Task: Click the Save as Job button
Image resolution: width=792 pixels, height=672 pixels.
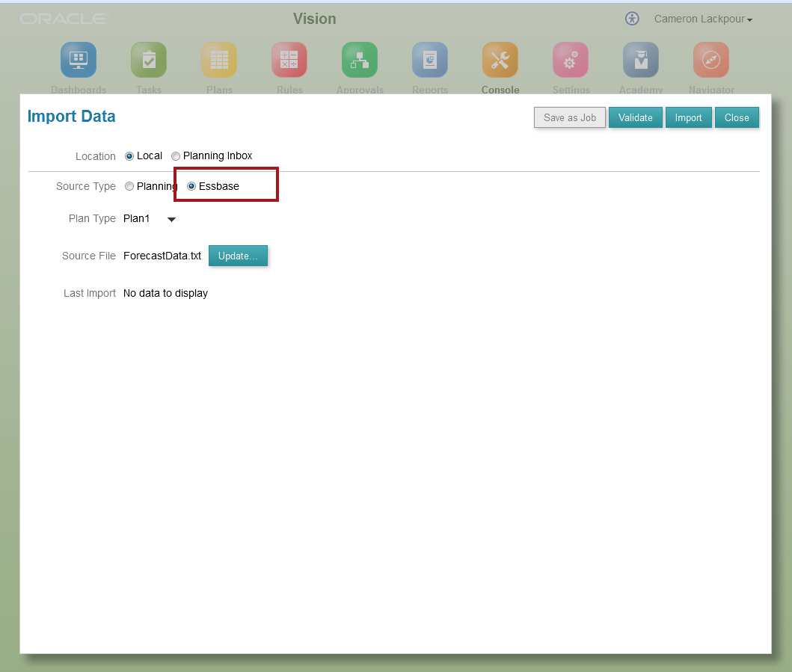Action: coord(570,117)
